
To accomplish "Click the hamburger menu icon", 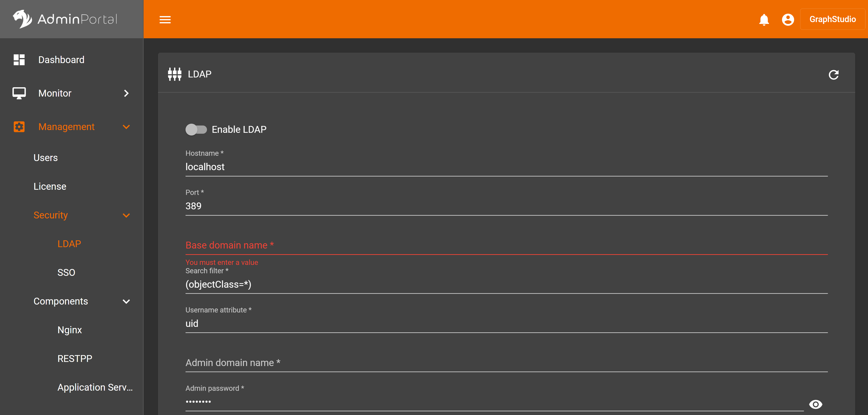I will point(165,19).
